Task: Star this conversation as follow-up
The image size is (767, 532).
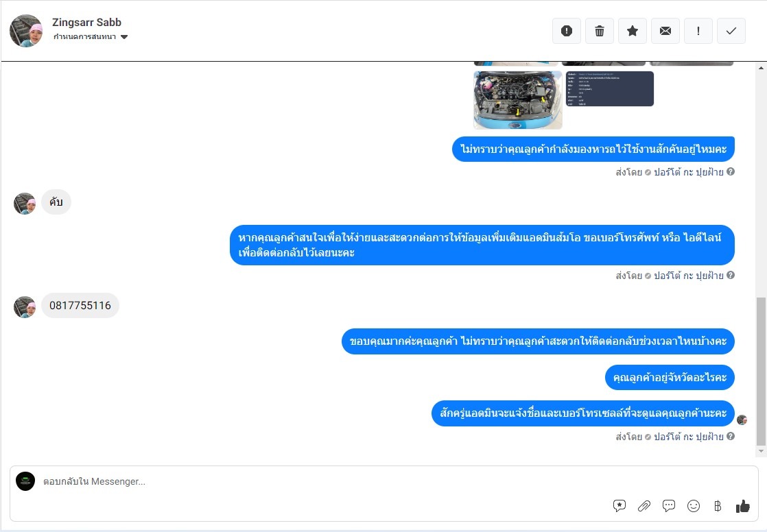Action: click(x=633, y=31)
